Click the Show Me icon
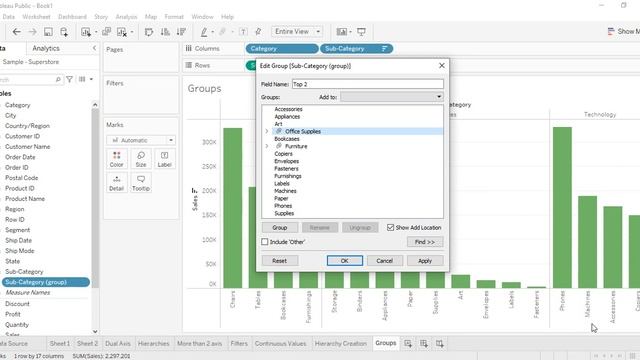The image size is (640, 360). (611, 31)
